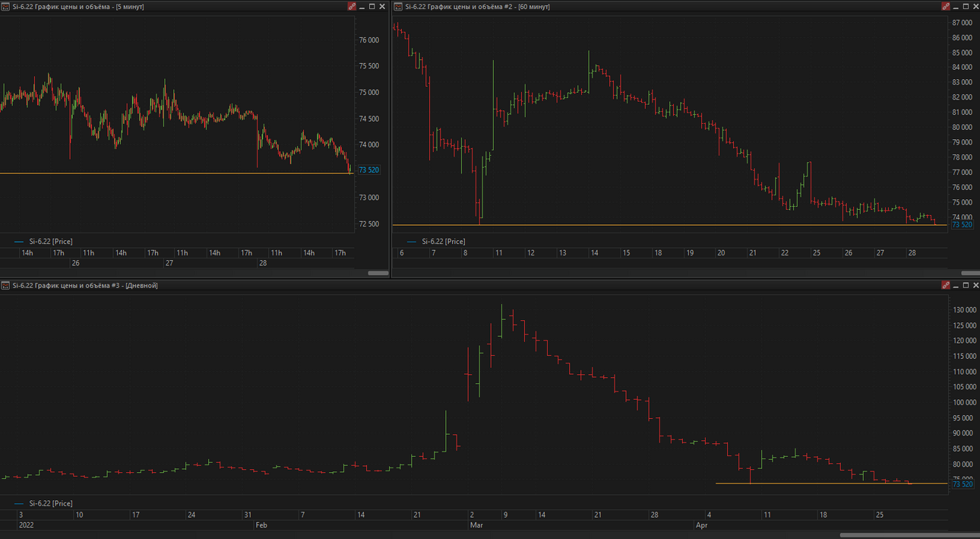Screen dimensions: 980x539
Task: Click the Si-6.22 [Price] legend in daily chart
Action: point(43,503)
